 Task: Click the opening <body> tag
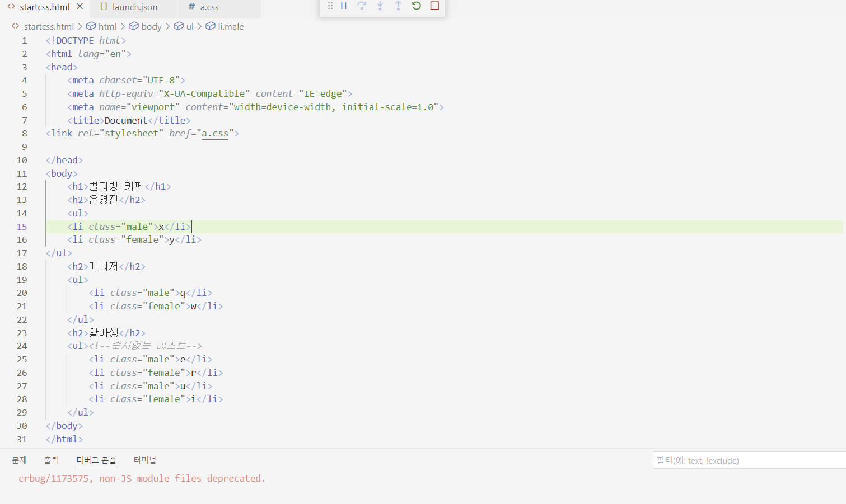(x=62, y=173)
